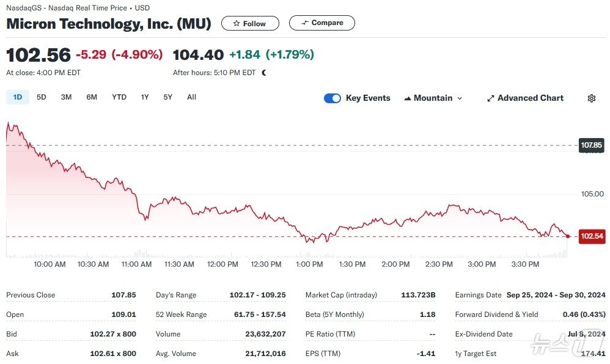
Task: Select the 1D time range tab
Action: [x=18, y=97]
